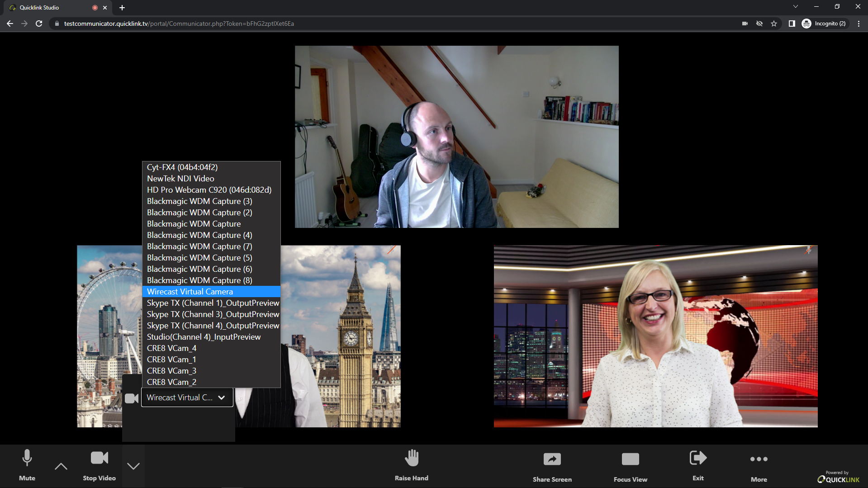Select Blackmagic WDM Capture (8)

[212, 280]
